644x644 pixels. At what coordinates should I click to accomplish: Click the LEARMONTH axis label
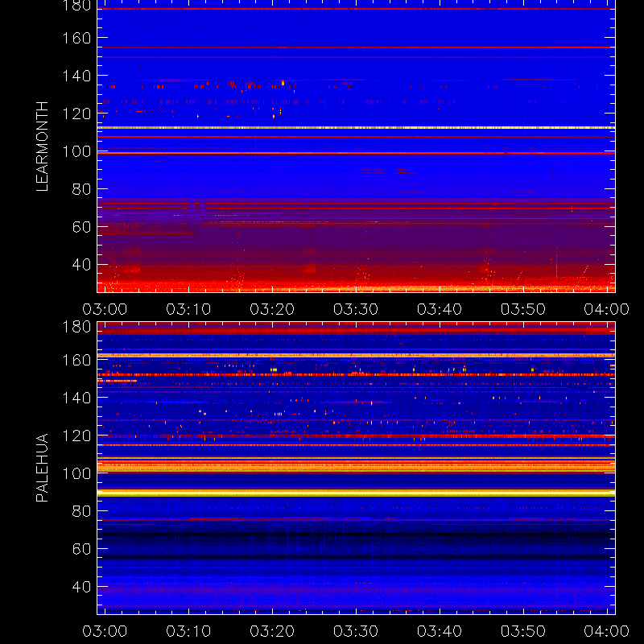pyautogui.click(x=42, y=147)
